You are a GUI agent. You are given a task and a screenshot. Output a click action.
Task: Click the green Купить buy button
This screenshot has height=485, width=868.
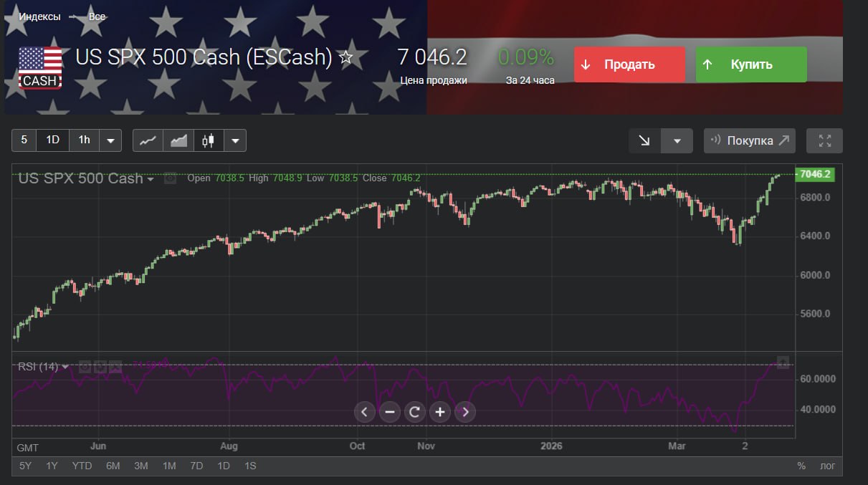750,64
